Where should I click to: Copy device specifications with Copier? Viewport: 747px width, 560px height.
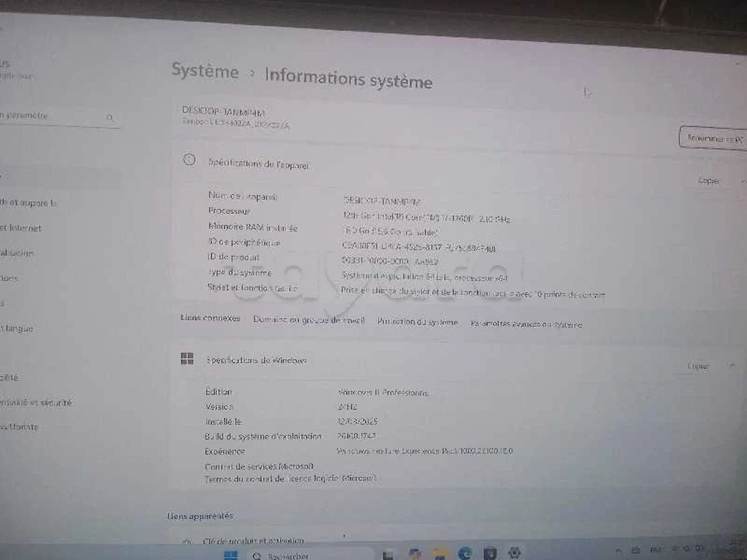(708, 181)
